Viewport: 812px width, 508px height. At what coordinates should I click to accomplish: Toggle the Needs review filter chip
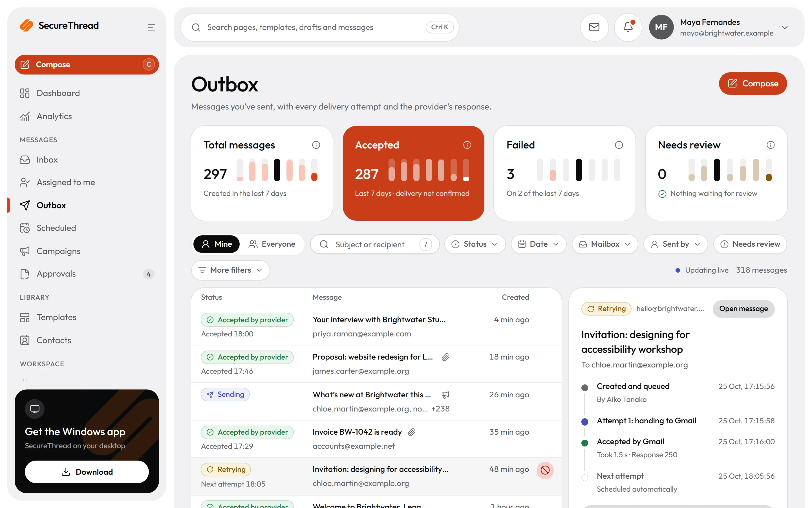tap(750, 244)
